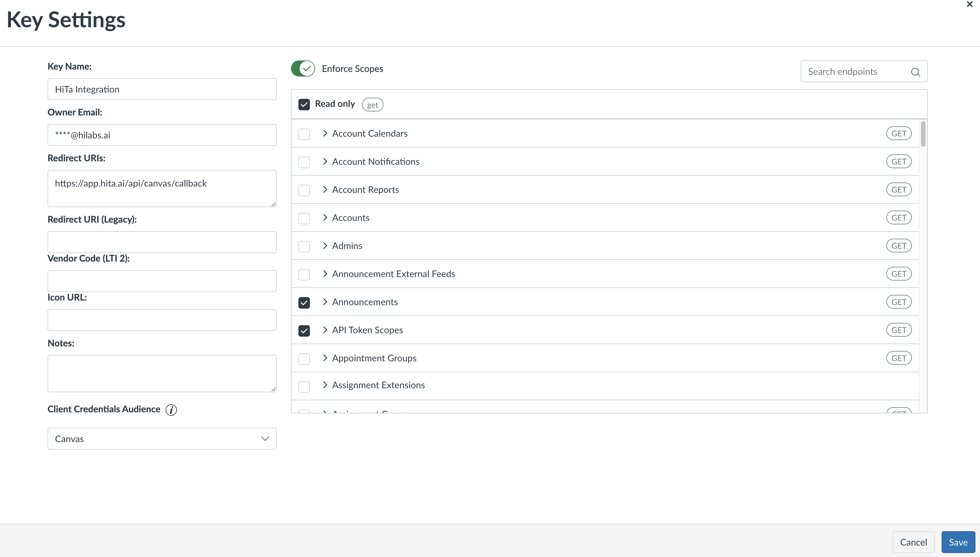Open Client Credentials Audience info icon
This screenshot has height=557, width=980.
171,410
